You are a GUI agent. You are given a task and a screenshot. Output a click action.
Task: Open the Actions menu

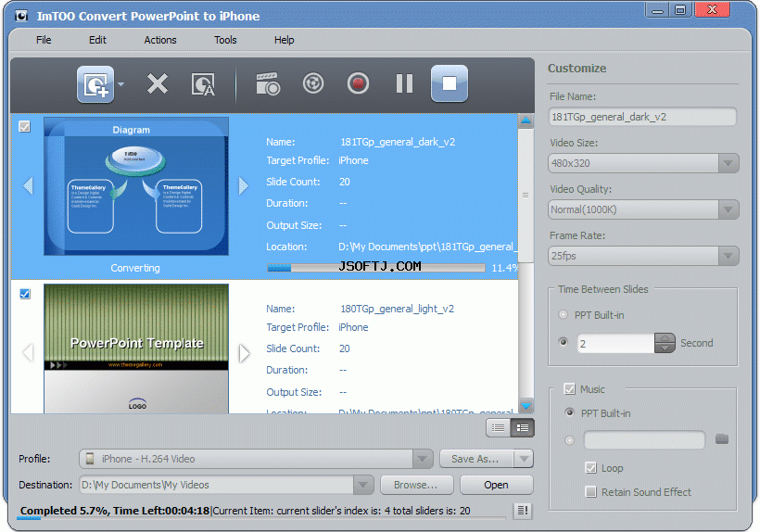coord(160,40)
